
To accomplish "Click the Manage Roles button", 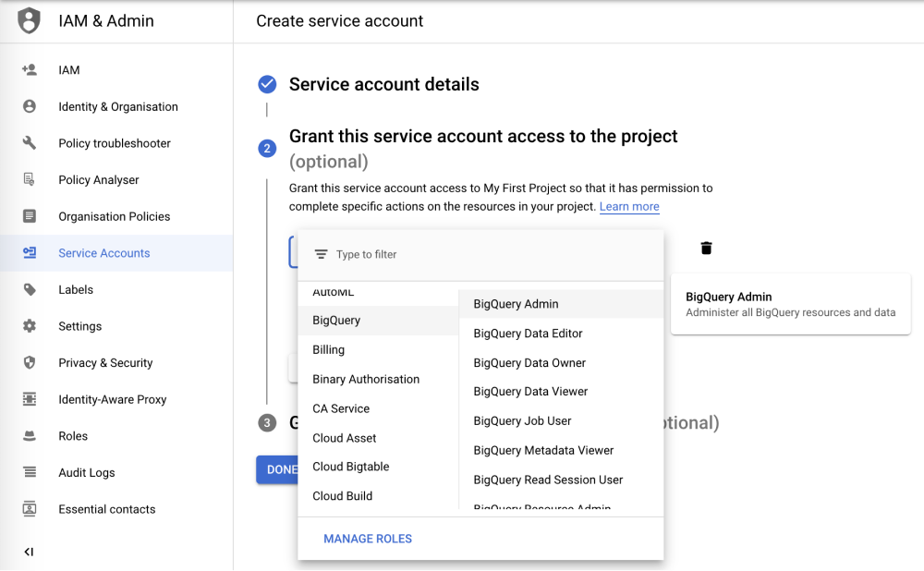I will pyautogui.click(x=368, y=539).
